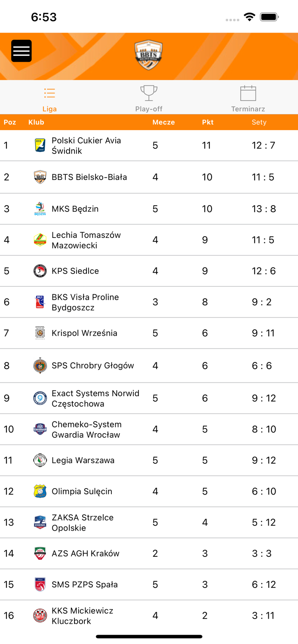Sort standings by the Pkt column
The image size is (298, 644).
click(207, 122)
